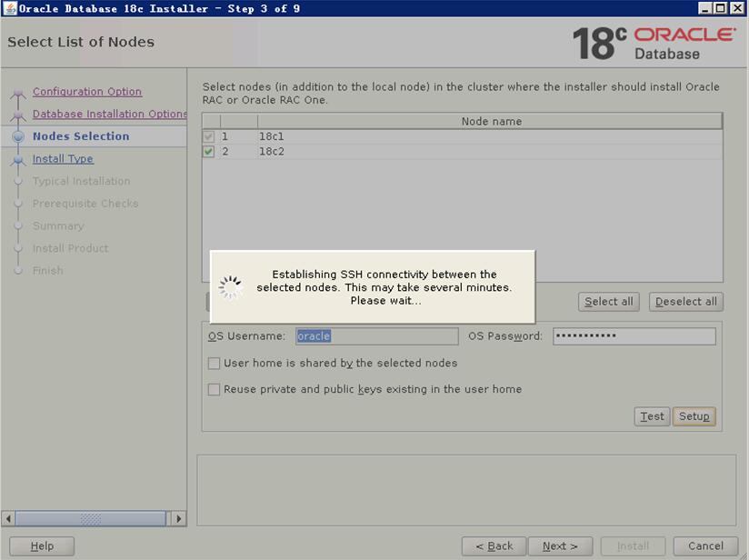Screen dimensions: 749x560
Task: Select the Nodes Selection step
Action: click(81, 136)
